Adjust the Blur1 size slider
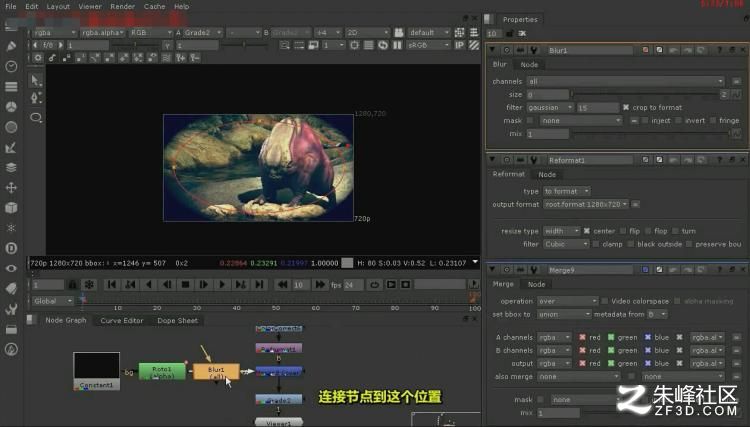This screenshot has height=427, width=750. tap(644, 95)
